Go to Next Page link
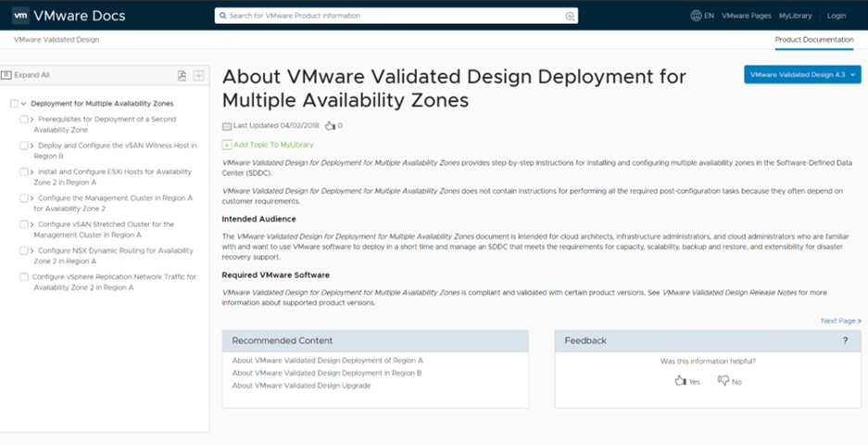This screenshot has width=868, height=445. pos(841,321)
